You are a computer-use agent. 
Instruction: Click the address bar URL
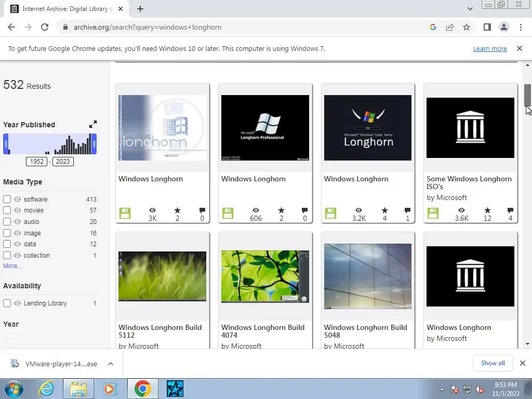[x=147, y=27]
